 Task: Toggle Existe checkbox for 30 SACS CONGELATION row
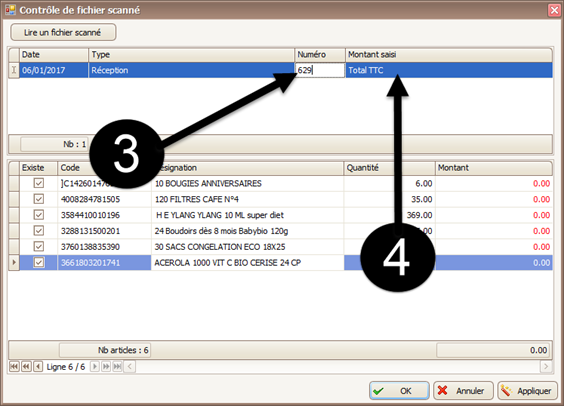(x=39, y=247)
